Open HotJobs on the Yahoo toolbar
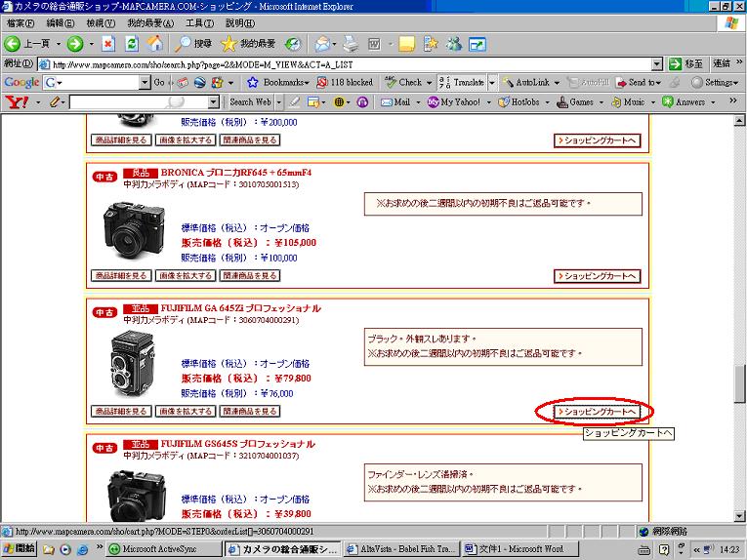Image resolution: width=747 pixels, height=560 pixels. [519, 101]
